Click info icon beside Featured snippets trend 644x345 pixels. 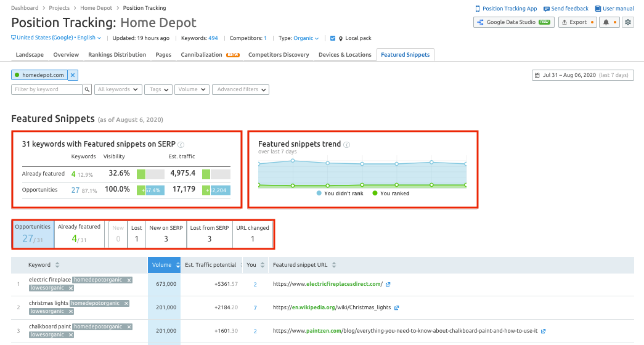point(346,145)
